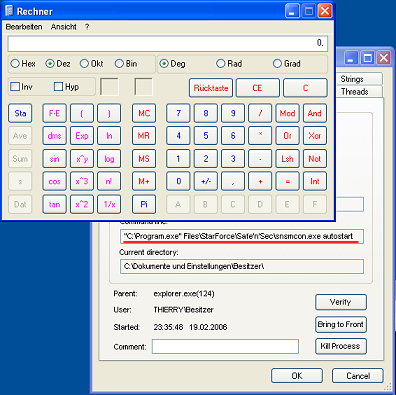Open the Bearbeiten menu

[x=24, y=27]
